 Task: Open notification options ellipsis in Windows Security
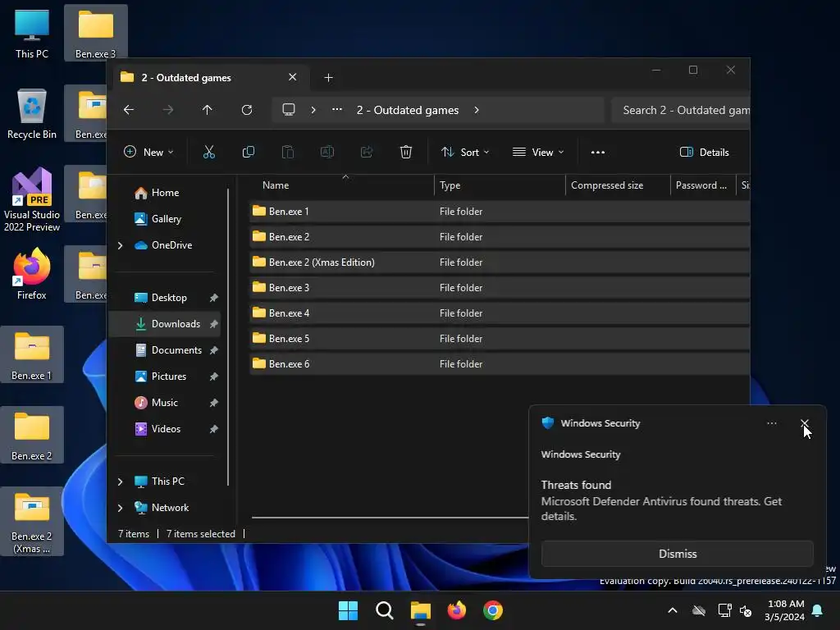[771, 423]
